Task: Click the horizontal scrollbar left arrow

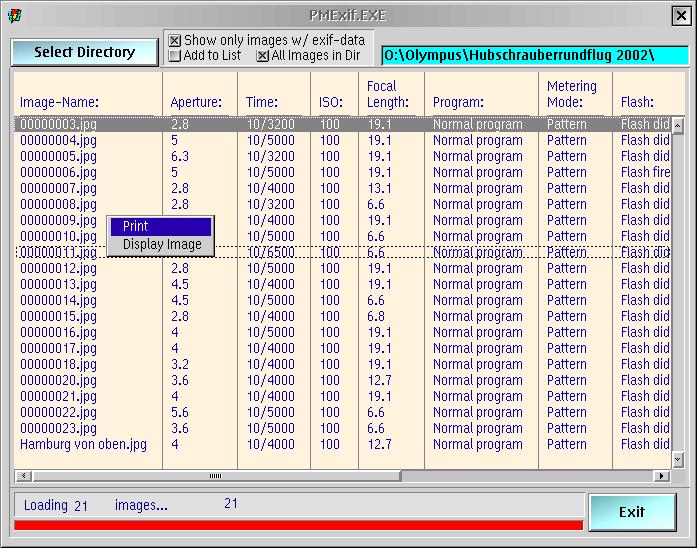Action: (21, 476)
